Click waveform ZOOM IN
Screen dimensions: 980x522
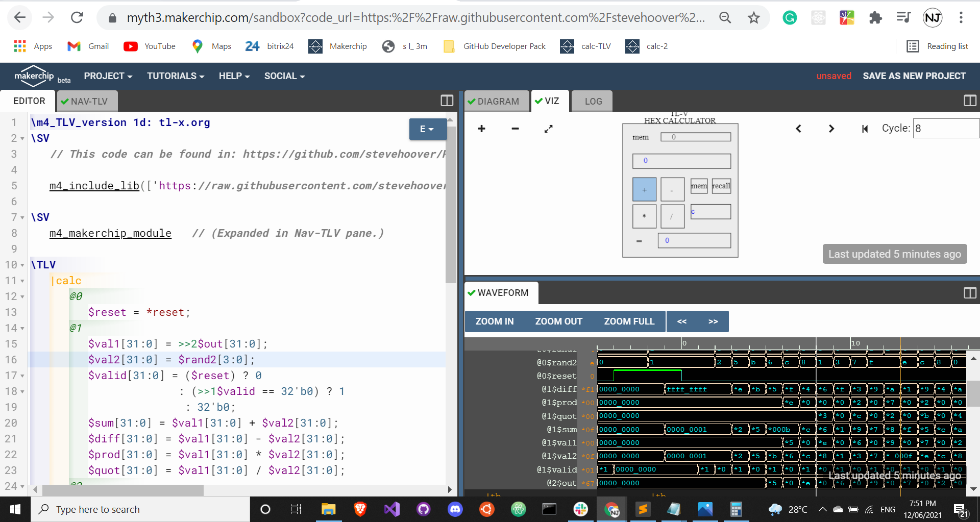tap(495, 321)
